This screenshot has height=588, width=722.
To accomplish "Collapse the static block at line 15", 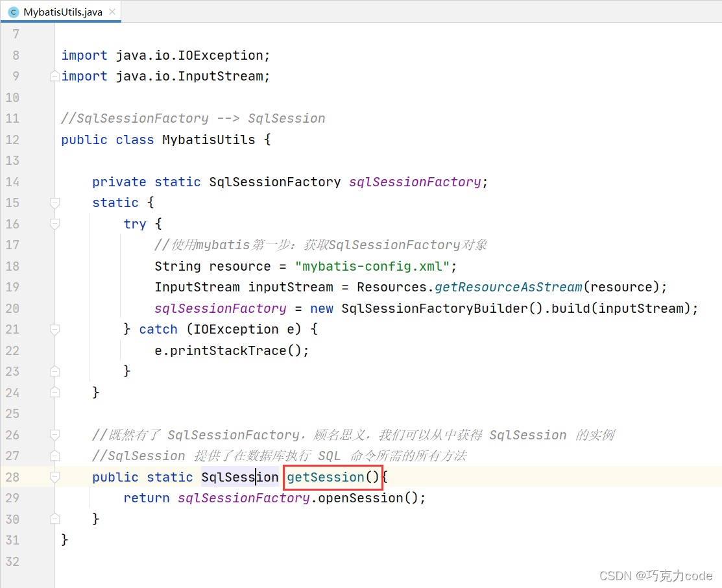I will pos(54,202).
